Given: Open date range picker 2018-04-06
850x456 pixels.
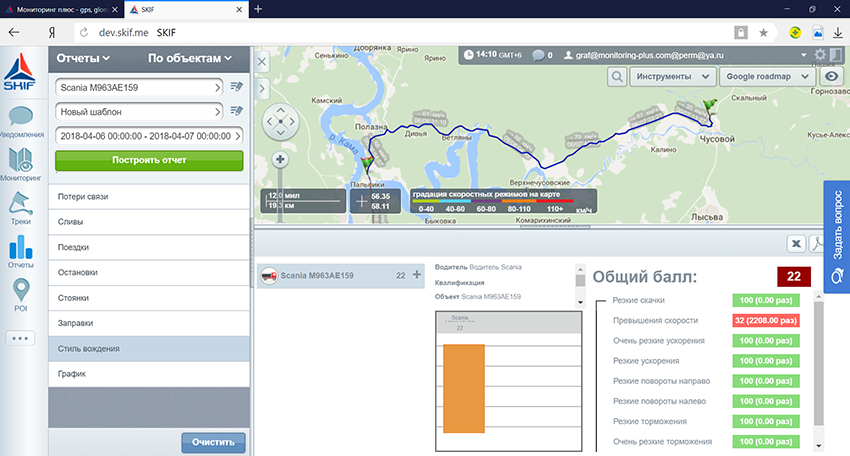Looking at the screenshot, I should [x=149, y=136].
